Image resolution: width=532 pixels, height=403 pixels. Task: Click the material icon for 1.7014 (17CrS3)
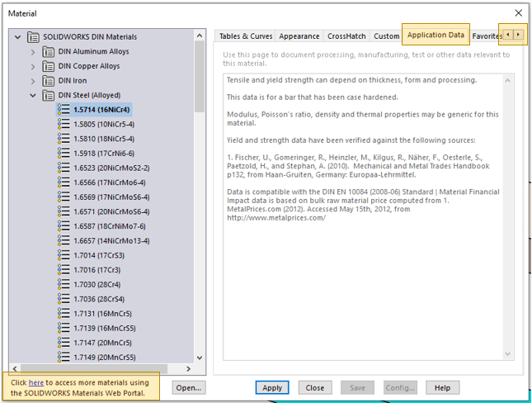click(64, 255)
